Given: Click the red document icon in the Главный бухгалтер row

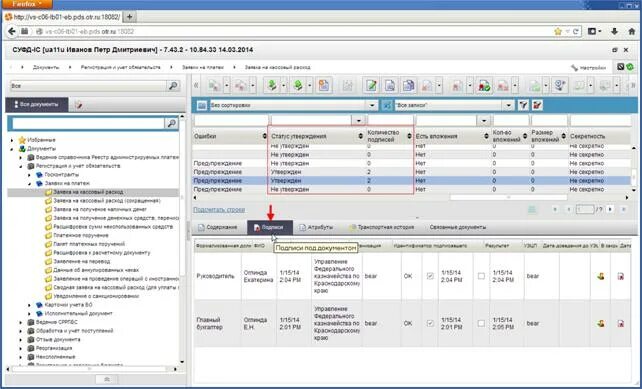Looking at the screenshot, I should (x=621, y=323).
